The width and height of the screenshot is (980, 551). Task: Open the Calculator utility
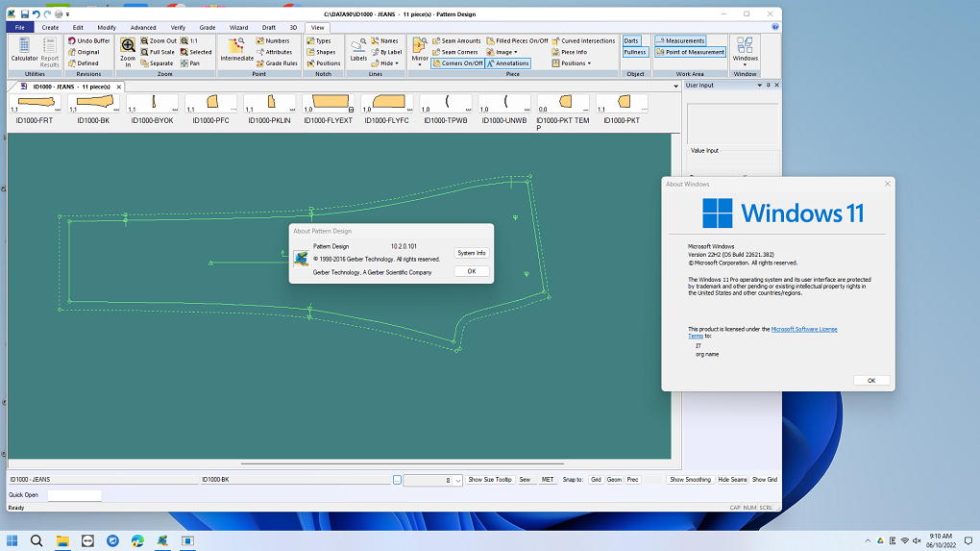[24, 50]
